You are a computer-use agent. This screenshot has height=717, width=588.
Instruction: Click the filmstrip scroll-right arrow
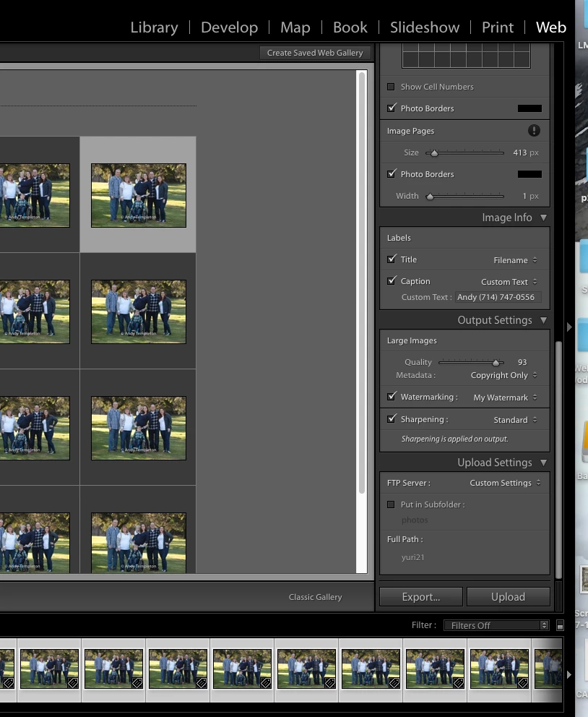pos(568,674)
